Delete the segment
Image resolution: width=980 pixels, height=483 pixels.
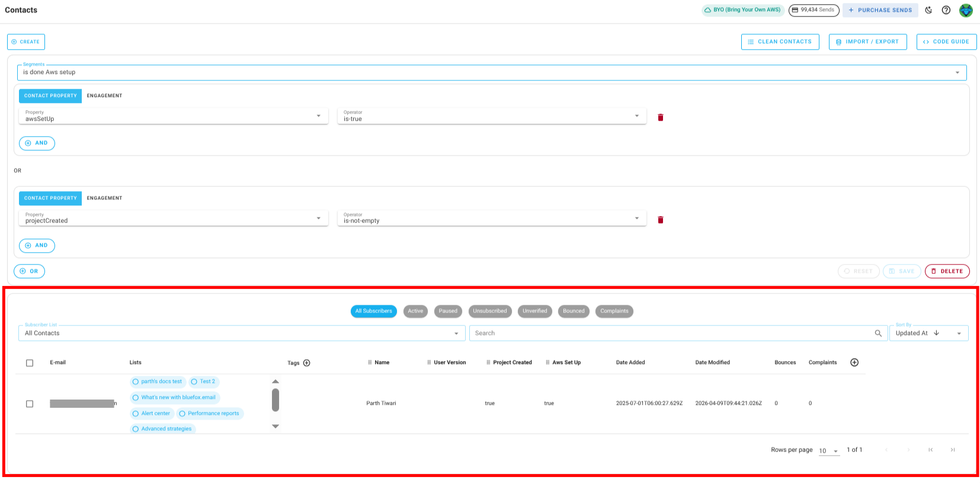(947, 272)
